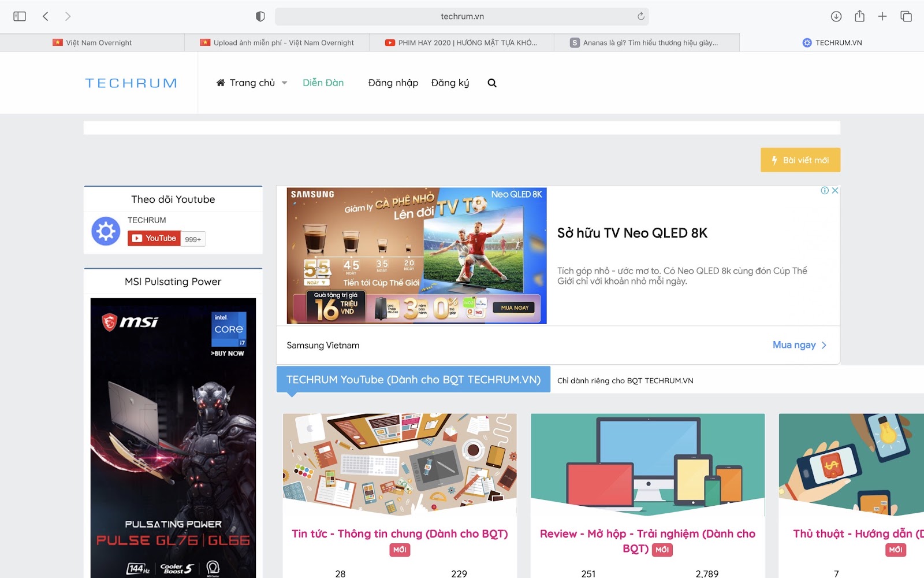Click Sở hữu TV Neo QLED 8K headline
The height and width of the screenshot is (578, 924).
pos(632,233)
